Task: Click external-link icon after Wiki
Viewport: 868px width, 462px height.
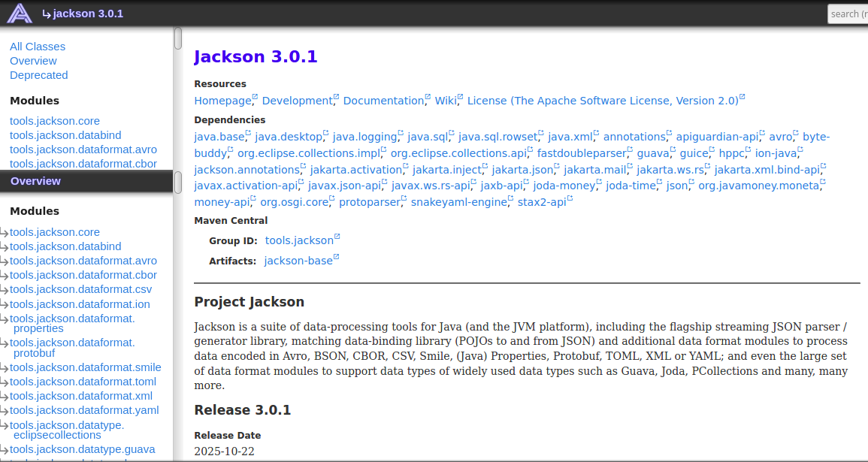Action: pos(460,97)
